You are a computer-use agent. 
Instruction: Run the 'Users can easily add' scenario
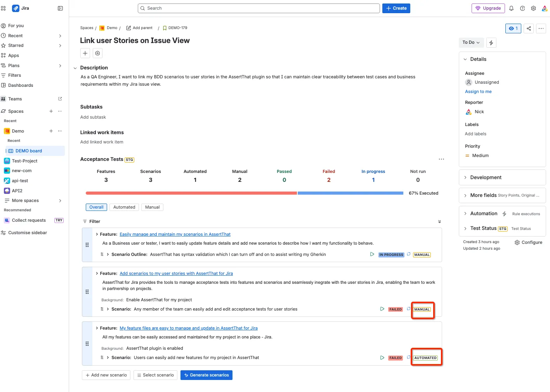coord(382,357)
